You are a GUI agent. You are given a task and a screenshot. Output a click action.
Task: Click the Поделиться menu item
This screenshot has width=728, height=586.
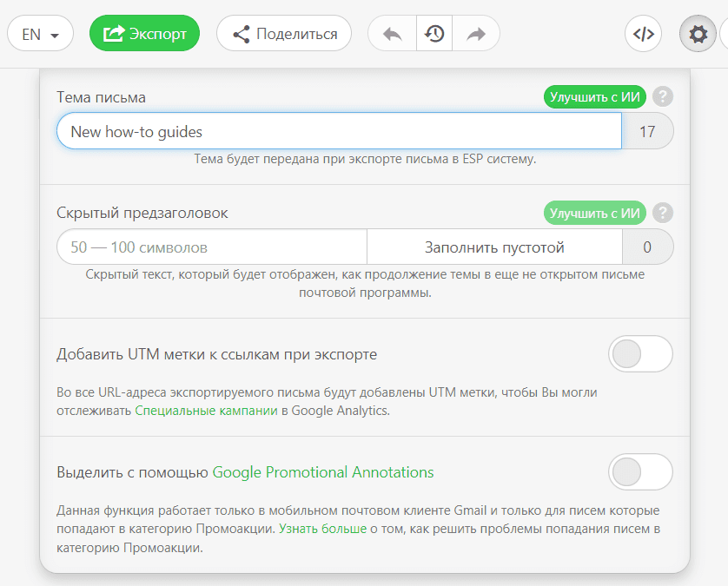[283, 34]
